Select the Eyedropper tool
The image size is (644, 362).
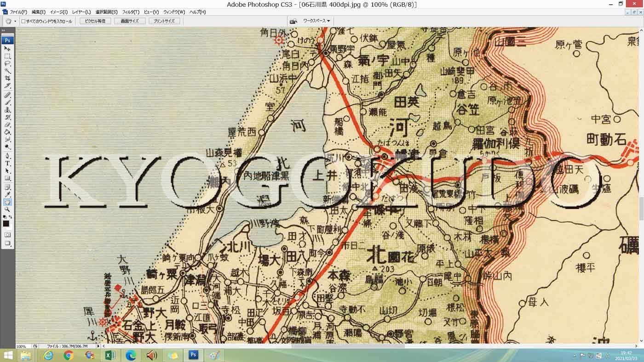[x=7, y=194]
